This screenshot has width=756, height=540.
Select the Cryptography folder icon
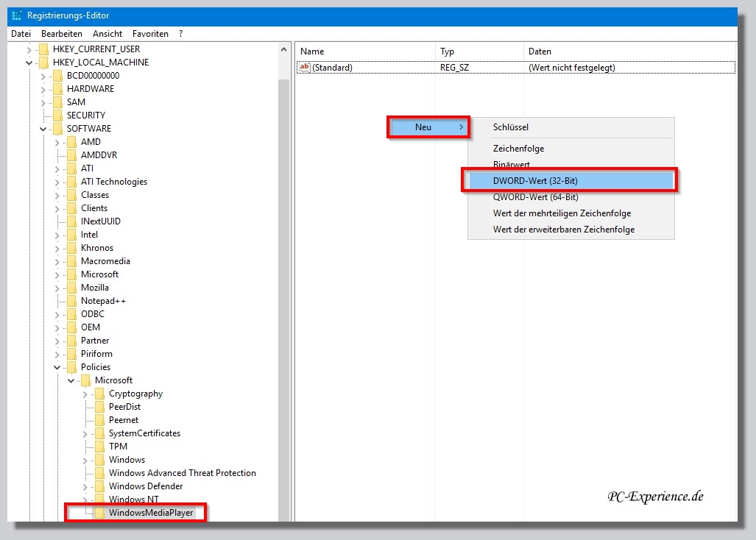[x=99, y=394]
